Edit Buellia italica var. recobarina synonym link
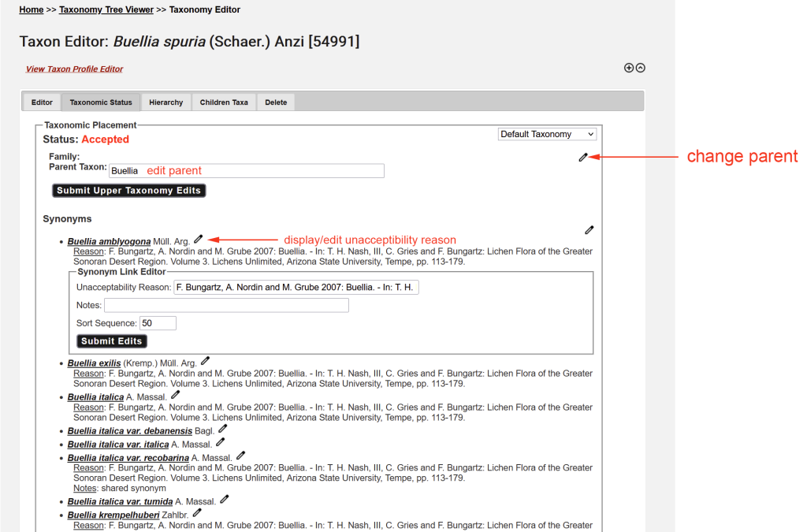The height and width of the screenshot is (532, 807). point(241,455)
